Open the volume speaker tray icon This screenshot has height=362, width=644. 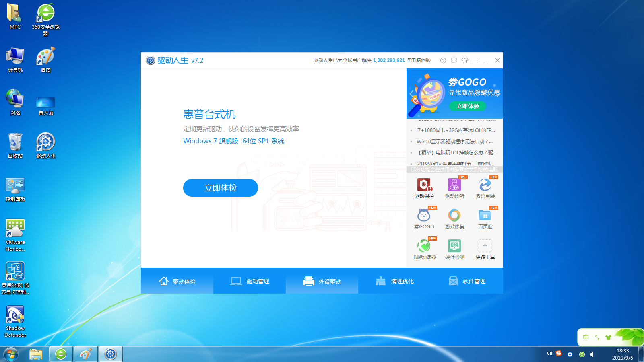click(592, 354)
